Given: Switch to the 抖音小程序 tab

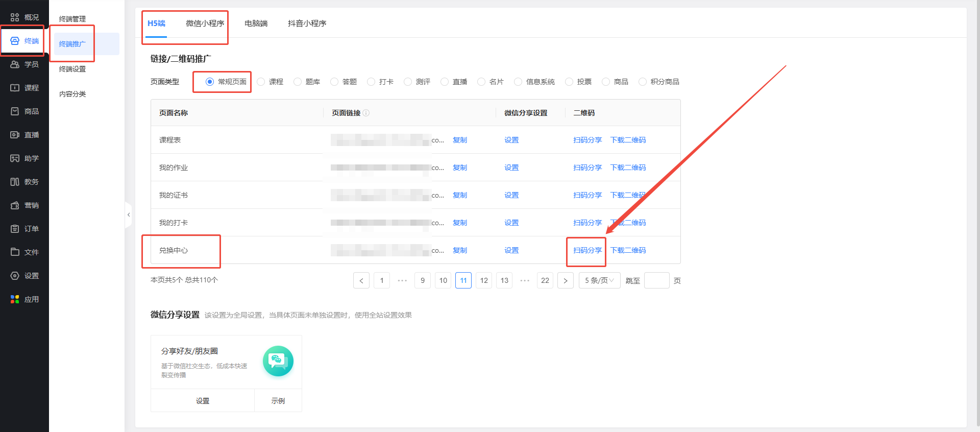Looking at the screenshot, I should pyautogui.click(x=307, y=23).
